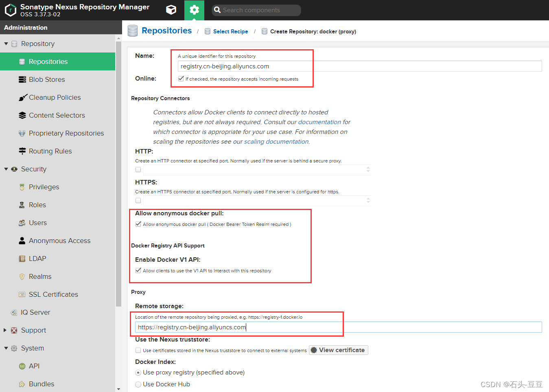Open Realms settings page
This screenshot has width=549, height=392.
(x=57, y=276)
